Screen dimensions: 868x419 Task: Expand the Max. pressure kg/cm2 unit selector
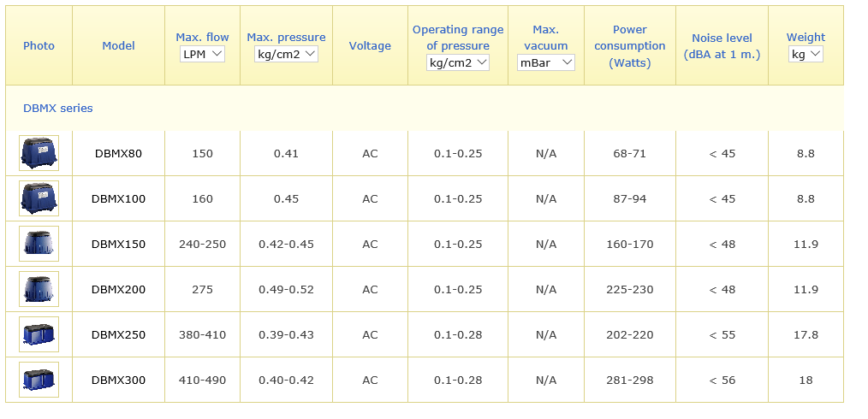(x=286, y=54)
